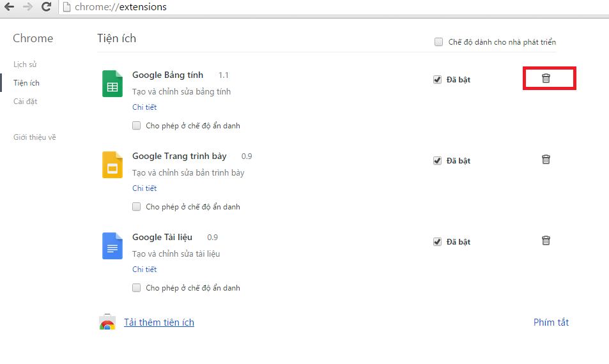Enable Chế độ dành cho nhà phát triển
609x364 pixels.
(438, 42)
